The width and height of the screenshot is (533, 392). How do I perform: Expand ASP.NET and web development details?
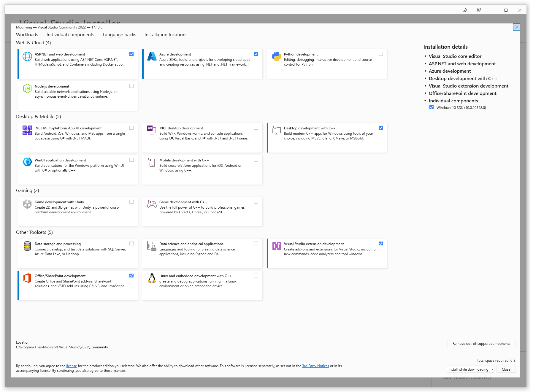coord(425,64)
